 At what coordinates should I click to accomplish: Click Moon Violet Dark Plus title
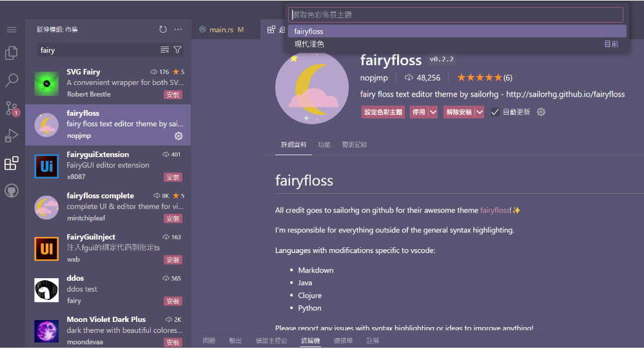click(106, 319)
